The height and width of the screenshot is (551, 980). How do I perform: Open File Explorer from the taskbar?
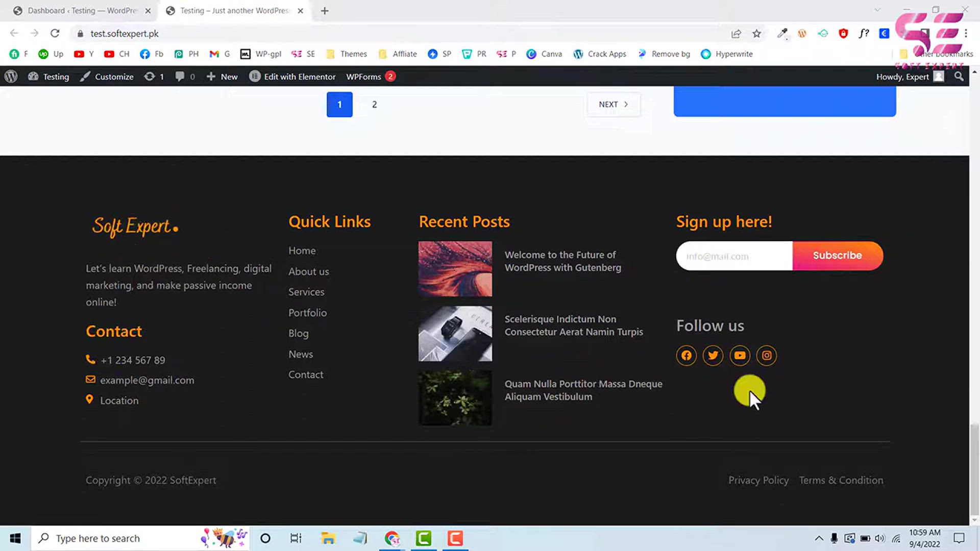(328, 538)
